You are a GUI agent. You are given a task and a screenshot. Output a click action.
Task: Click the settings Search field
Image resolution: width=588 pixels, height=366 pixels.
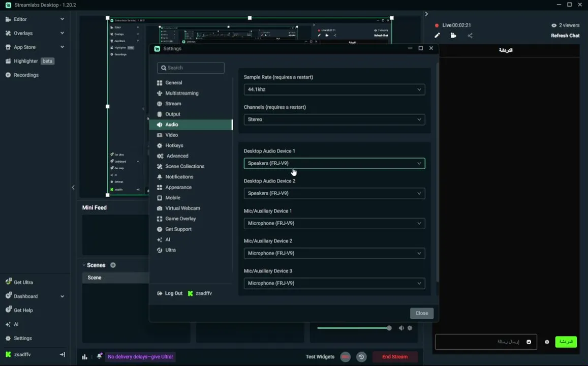(191, 68)
